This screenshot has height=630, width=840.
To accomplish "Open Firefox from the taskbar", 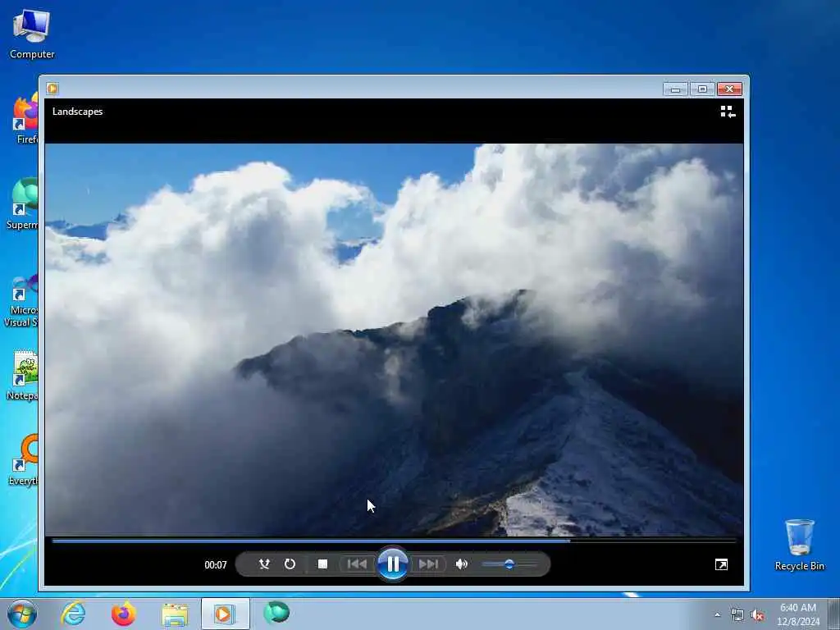I will [x=123, y=614].
